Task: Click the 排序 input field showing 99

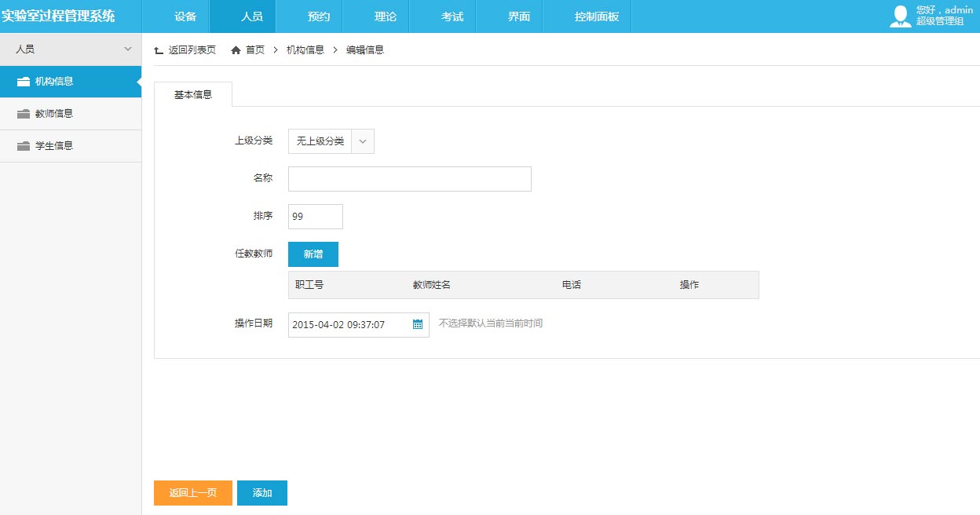Action: (315, 217)
